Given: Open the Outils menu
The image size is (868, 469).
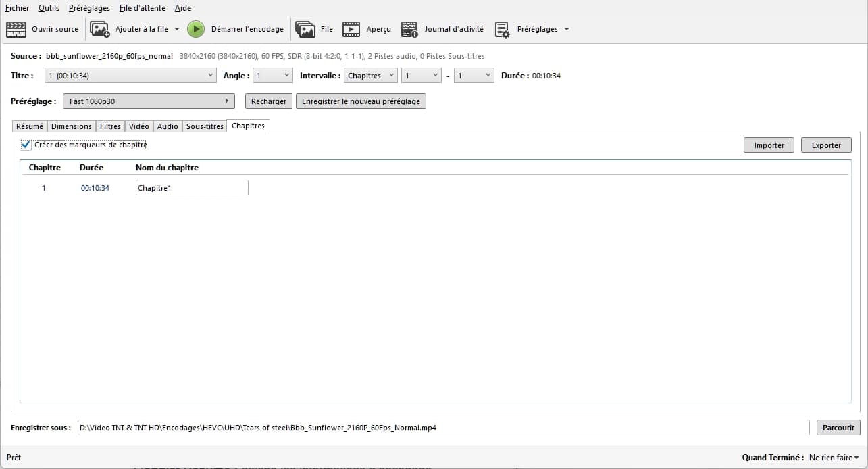Looking at the screenshot, I should pos(49,8).
